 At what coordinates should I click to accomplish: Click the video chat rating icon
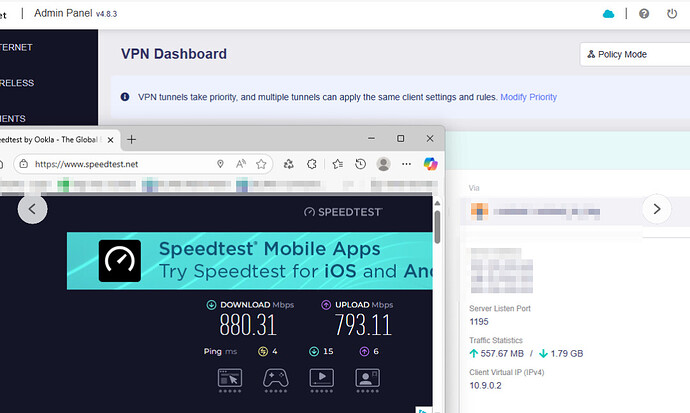[368, 378]
